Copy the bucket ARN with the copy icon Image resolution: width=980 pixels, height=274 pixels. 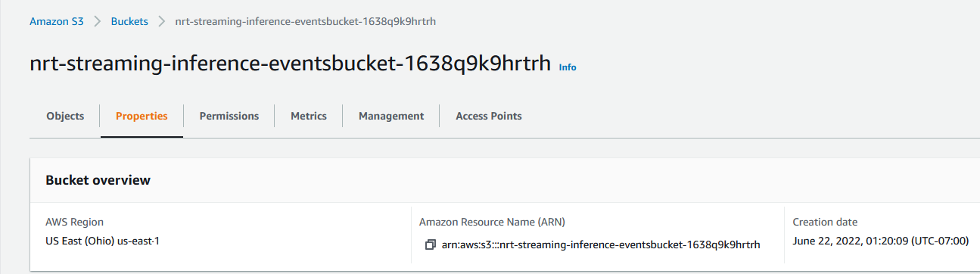(x=431, y=244)
